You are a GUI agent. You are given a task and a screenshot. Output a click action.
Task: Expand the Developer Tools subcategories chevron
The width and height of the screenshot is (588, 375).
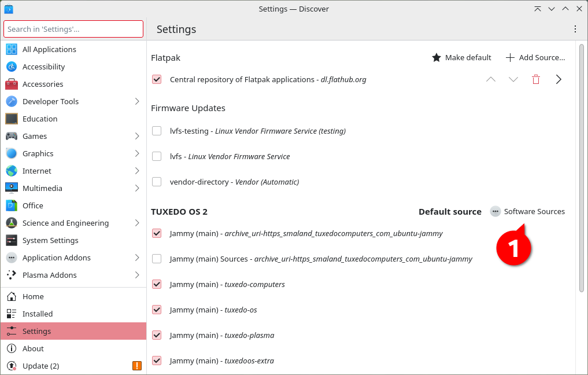137,101
